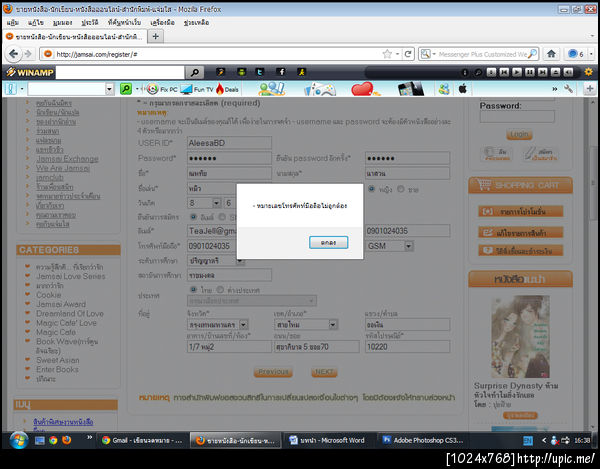Image resolution: width=600 pixels, height=469 pixels.
Task: Open new tab with plus button
Action: [x=155, y=36]
